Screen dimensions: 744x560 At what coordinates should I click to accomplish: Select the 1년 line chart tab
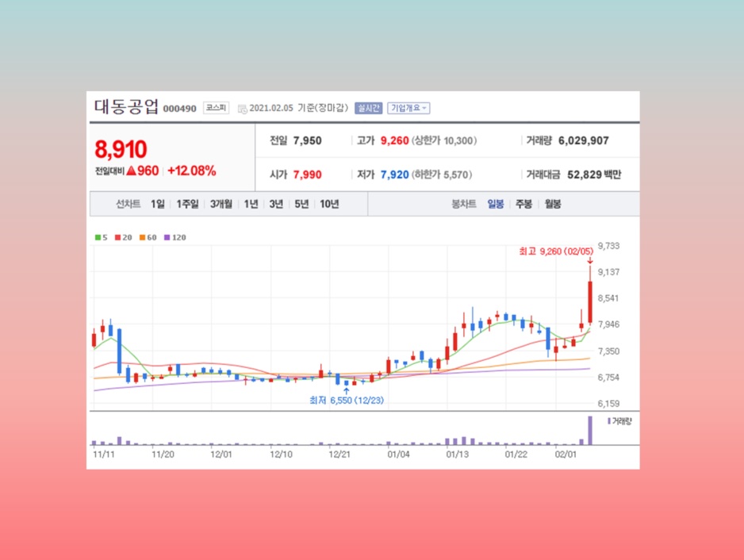tap(251, 204)
